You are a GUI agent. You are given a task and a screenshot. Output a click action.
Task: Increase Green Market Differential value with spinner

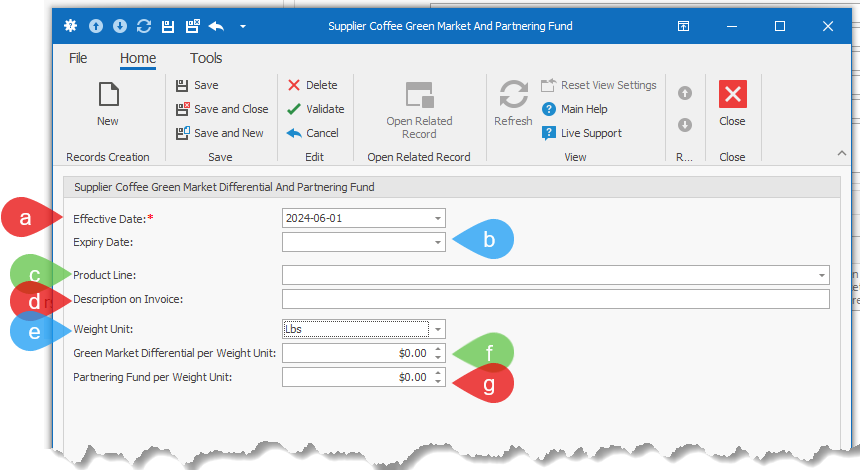point(437,349)
